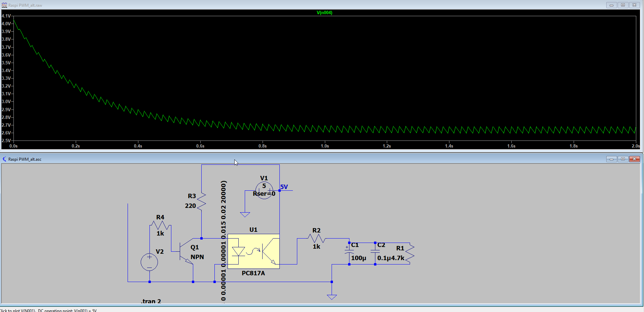Select the V2 voltage source symbol
This screenshot has height=312, width=644.
149,262
